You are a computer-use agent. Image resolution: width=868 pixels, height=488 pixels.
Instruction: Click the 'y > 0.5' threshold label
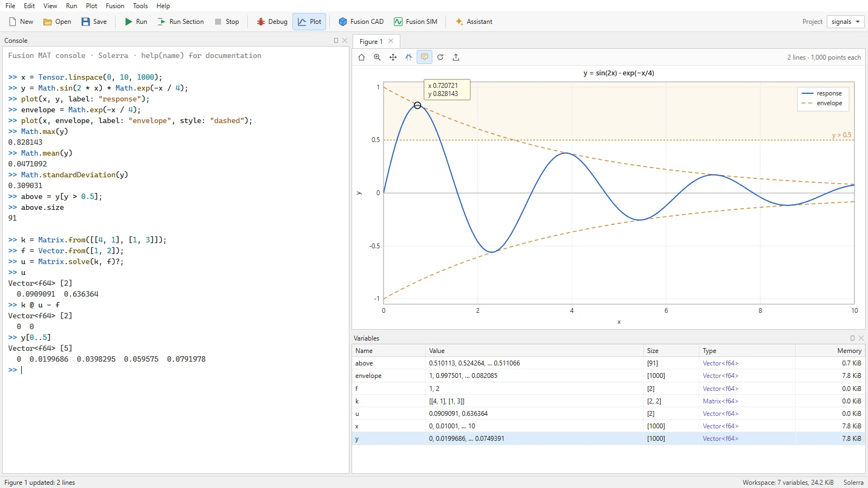pyautogui.click(x=841, y=135)
